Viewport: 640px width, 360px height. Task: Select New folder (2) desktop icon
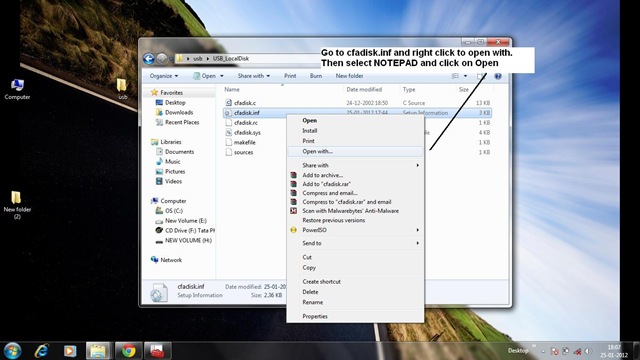pos(17,205)
